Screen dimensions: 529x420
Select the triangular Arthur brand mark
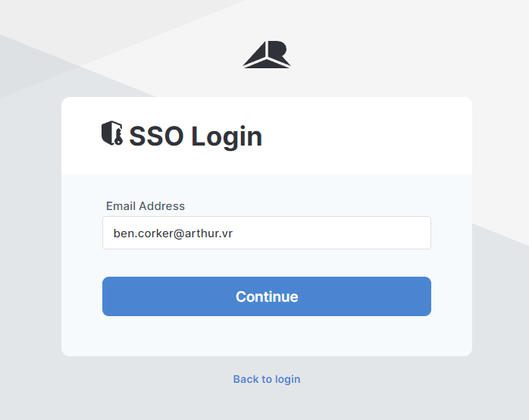267,55
